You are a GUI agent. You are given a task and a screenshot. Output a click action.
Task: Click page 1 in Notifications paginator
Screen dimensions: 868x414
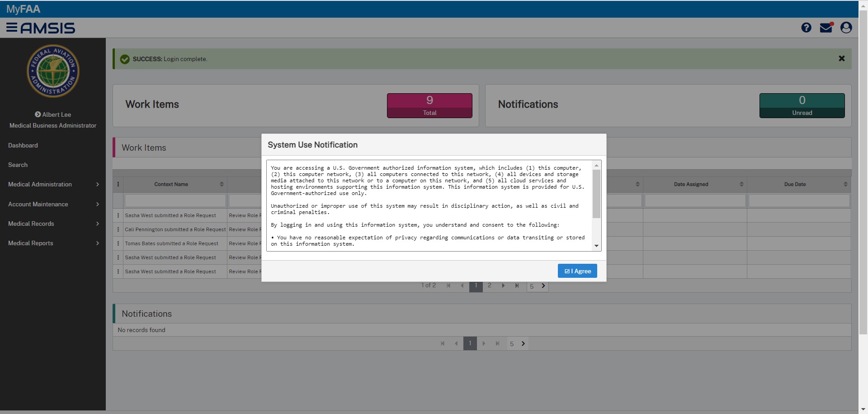470,343
